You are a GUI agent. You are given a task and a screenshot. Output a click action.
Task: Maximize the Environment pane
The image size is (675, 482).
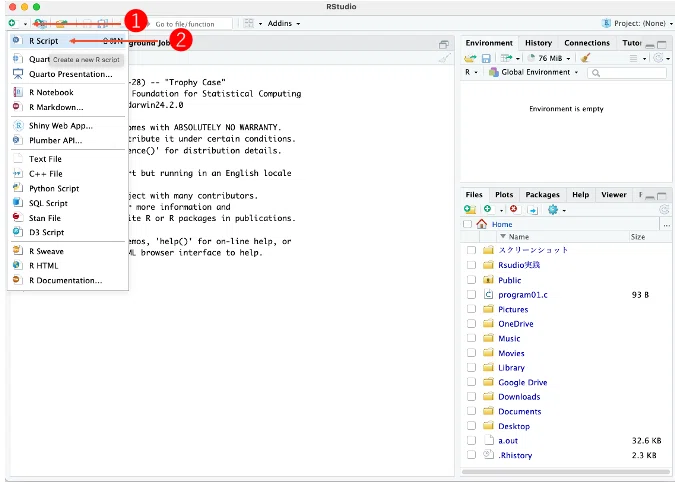[662, 44]
